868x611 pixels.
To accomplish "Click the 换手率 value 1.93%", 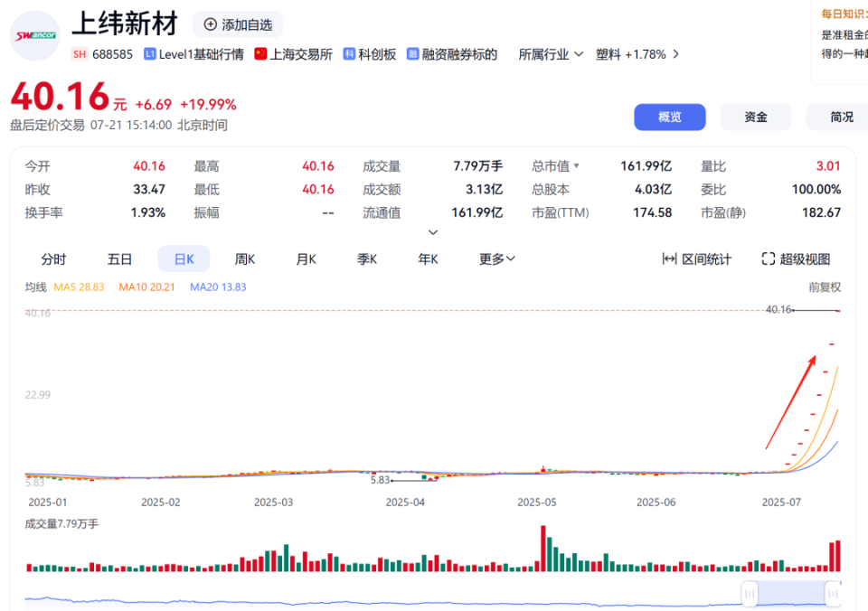I will coord(147,212).
